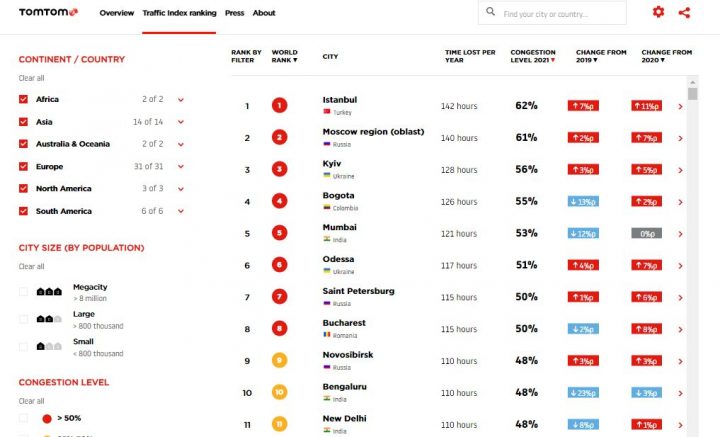Expand the Africa country list
Viewport: 720px width, 437px height.
pos(181,100)
